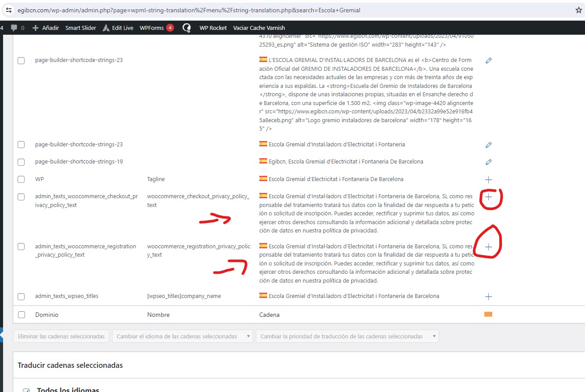This screenshot has height=392, width=585.
Task: Click 'woocommerce_registration_privacy_policy_text' name cell
Action: coord(199,250)
